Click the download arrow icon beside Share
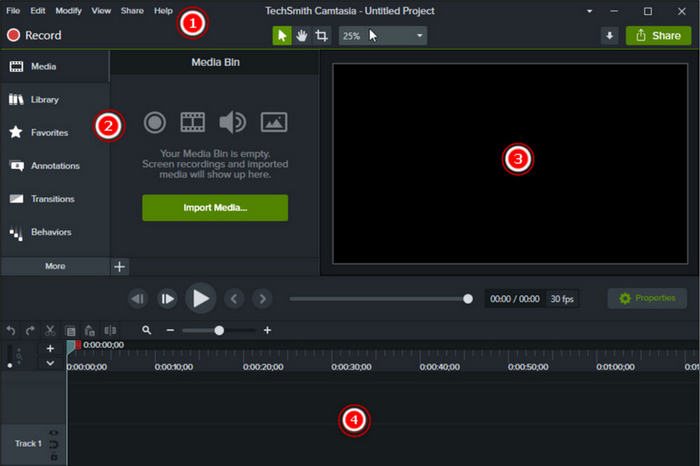The height and width of the screenshot is (466, 700). (609, 36)
